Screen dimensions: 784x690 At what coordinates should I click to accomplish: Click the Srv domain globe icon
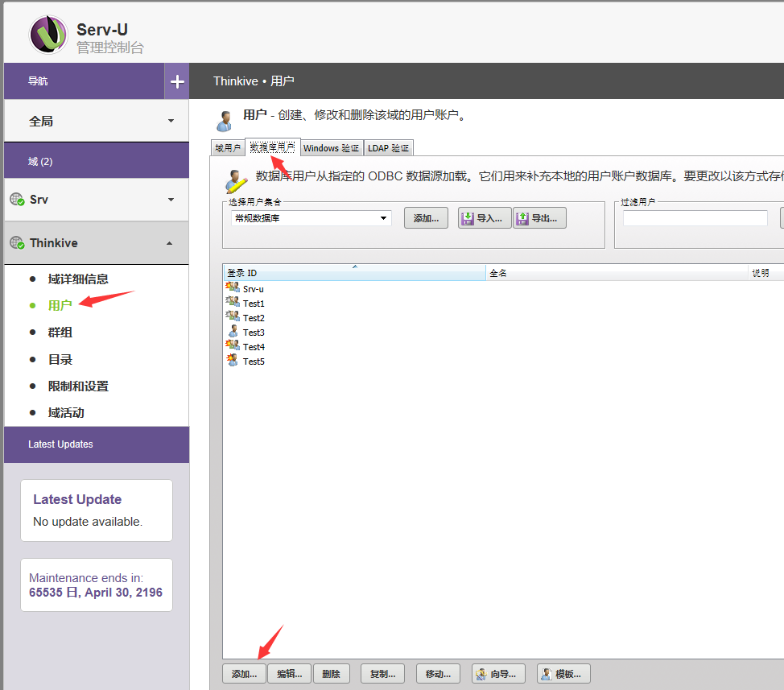[17, 200]
